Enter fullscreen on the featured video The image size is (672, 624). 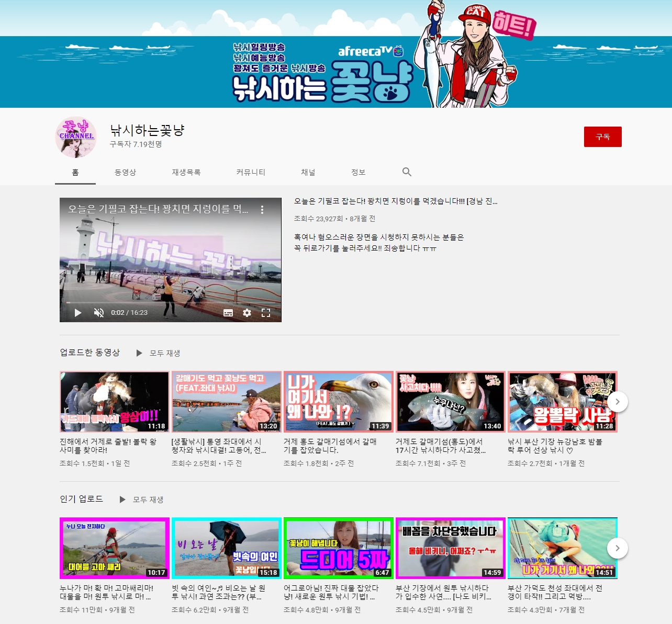pyautogui.click(x=266, y=313)
